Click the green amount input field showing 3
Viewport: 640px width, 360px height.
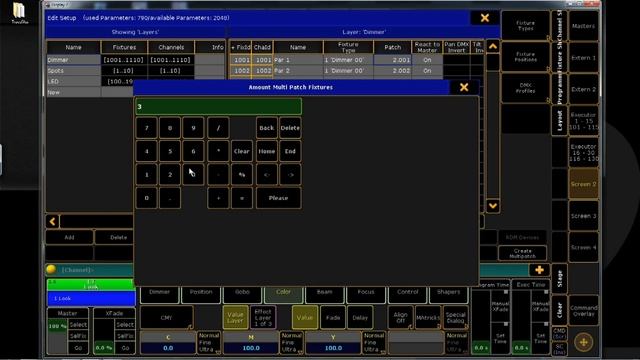click(x=218, y=107)
